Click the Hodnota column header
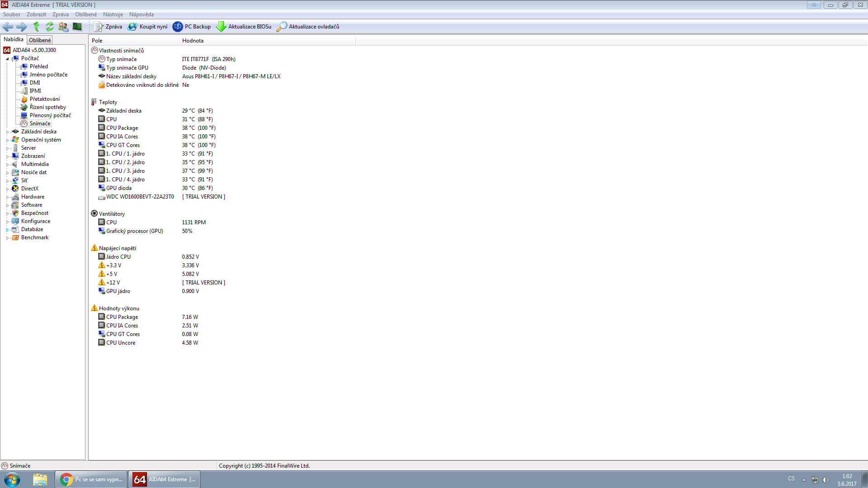Viewport: 868px width, 488px height. coord(267,41)
